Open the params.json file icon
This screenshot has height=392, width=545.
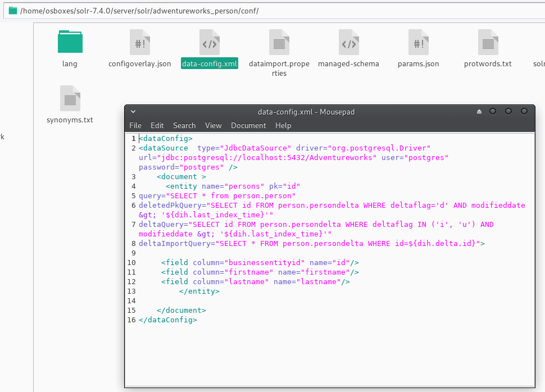[x=418, y=42]
